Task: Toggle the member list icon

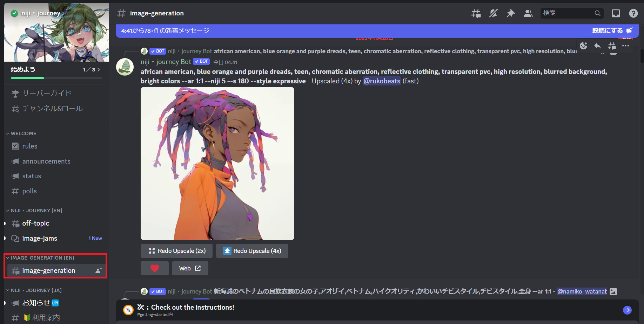Action: pyautogui.click(x=528, y=13)
